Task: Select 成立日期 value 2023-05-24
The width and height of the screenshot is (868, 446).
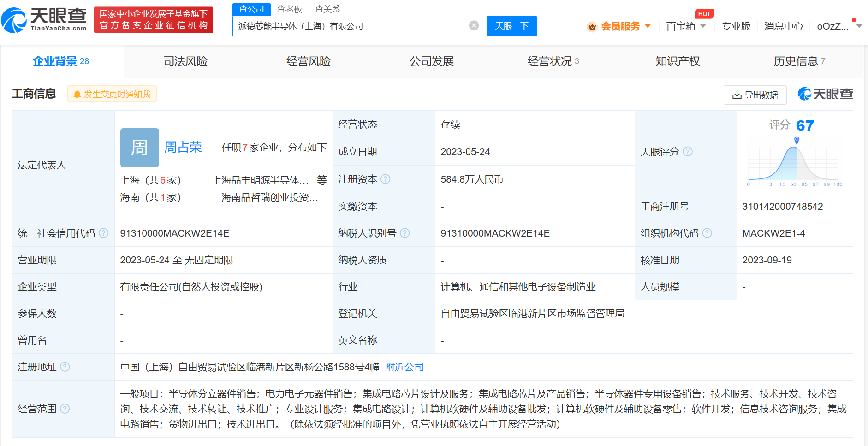Action: tap(465, 152)
